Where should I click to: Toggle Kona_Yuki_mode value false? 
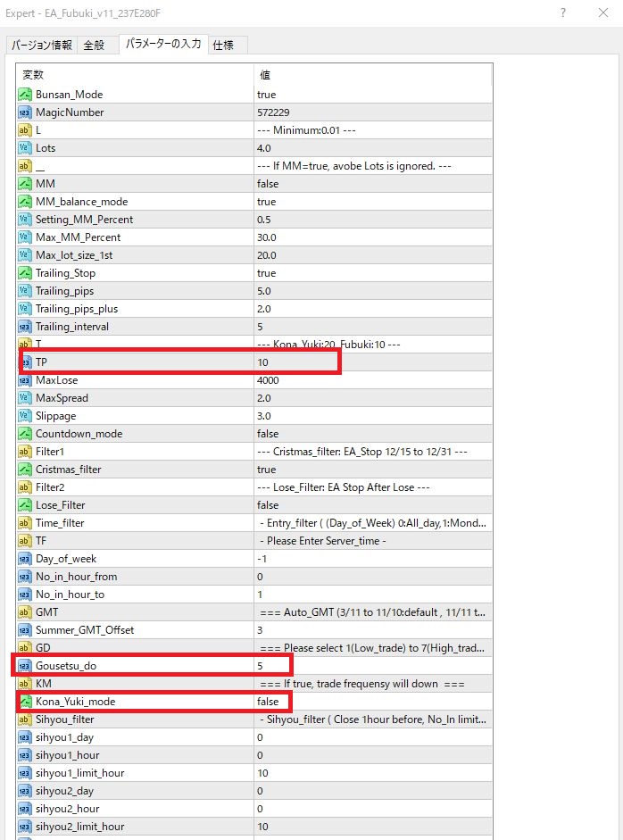[267, 702]
